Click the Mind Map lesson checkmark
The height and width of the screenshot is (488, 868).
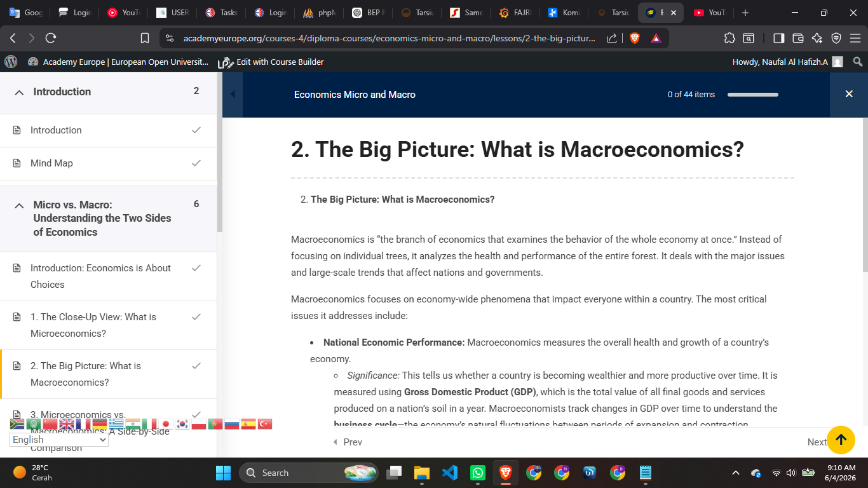coord(196,163)
